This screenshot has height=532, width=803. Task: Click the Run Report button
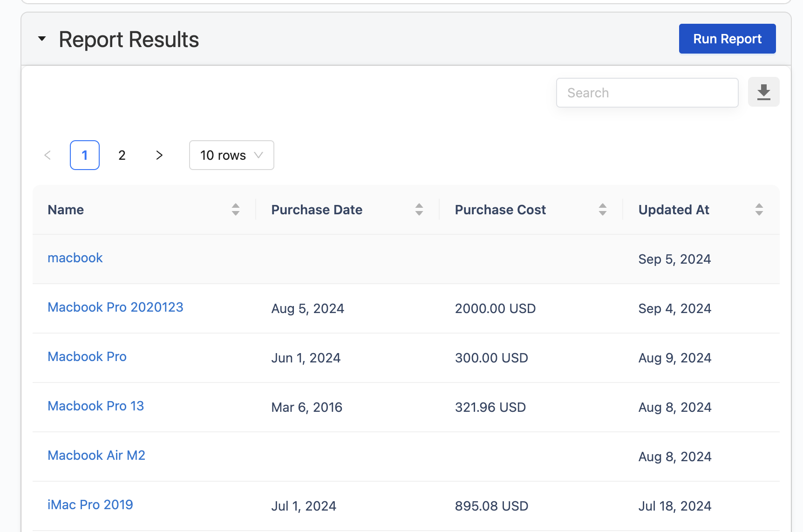click(727, 39)
